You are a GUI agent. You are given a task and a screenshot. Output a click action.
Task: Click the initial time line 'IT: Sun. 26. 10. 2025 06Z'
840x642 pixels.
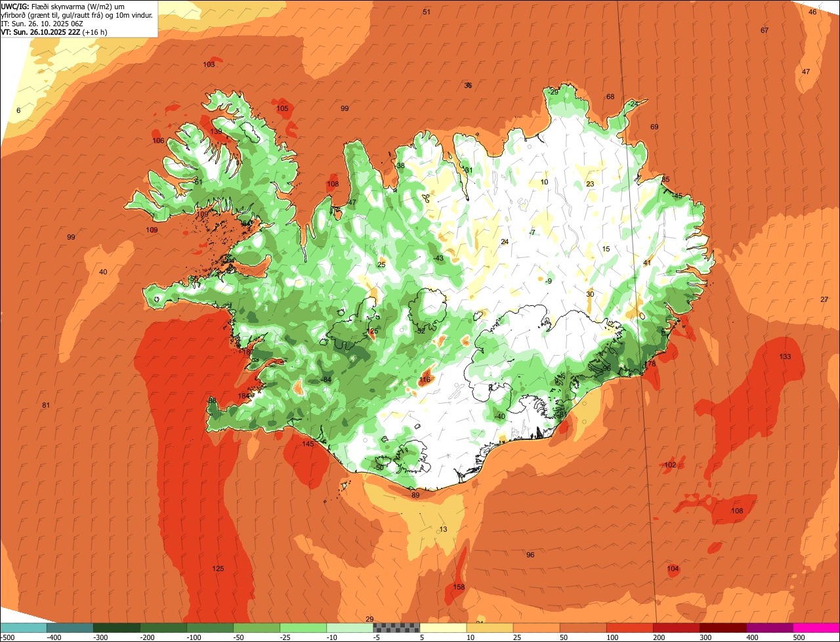41,23
